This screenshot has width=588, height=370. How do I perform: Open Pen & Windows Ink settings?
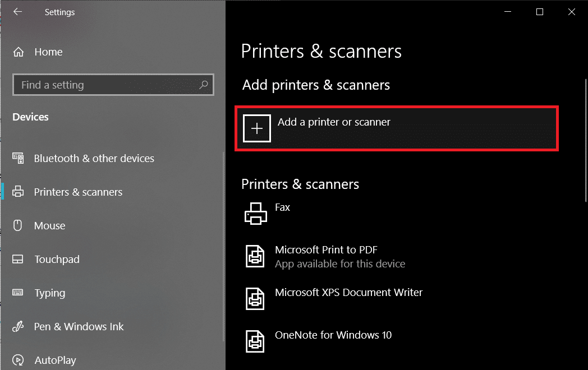click(x=79, y=327)
